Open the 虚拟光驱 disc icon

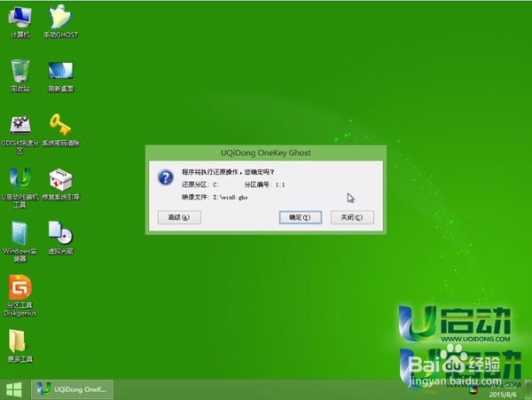60,238
